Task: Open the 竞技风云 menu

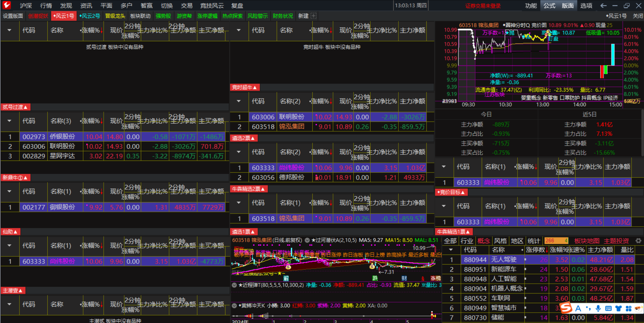Action: [212, 6]
